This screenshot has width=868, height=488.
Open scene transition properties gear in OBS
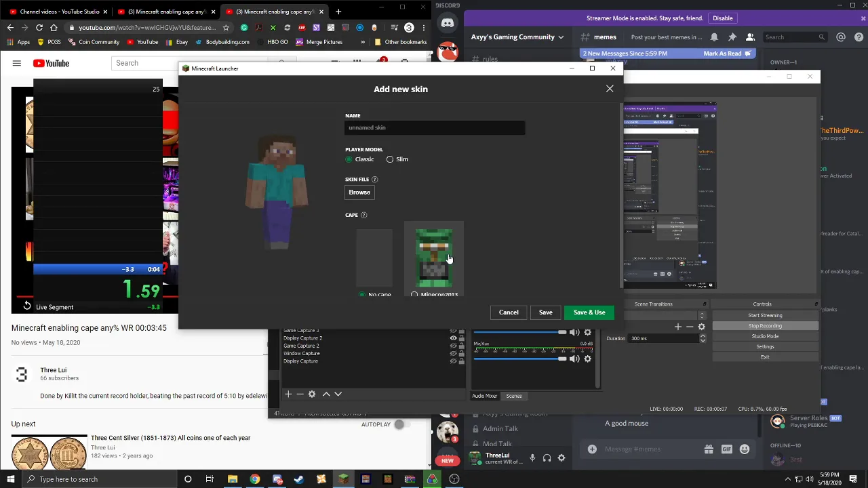[702, 327]
